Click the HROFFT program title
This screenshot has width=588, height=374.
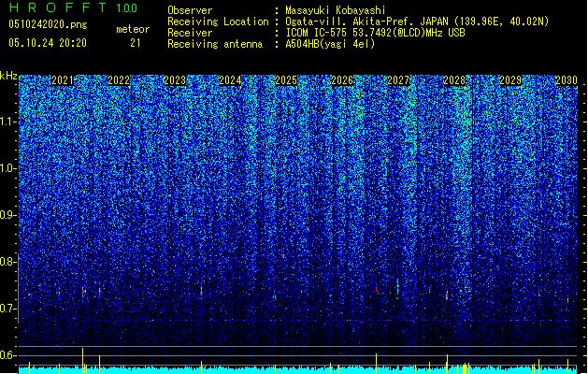point(58,7)
